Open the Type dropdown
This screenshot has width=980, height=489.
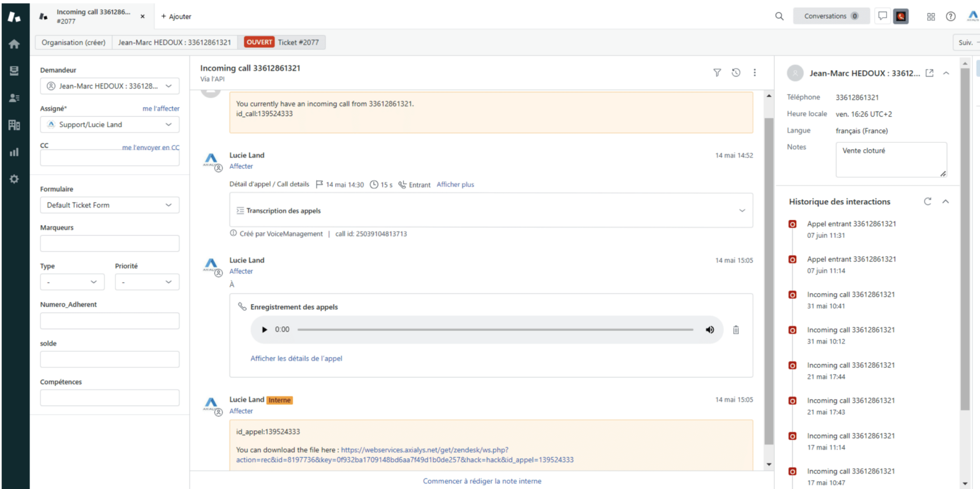pyautogui.click(x=72, y=282)
